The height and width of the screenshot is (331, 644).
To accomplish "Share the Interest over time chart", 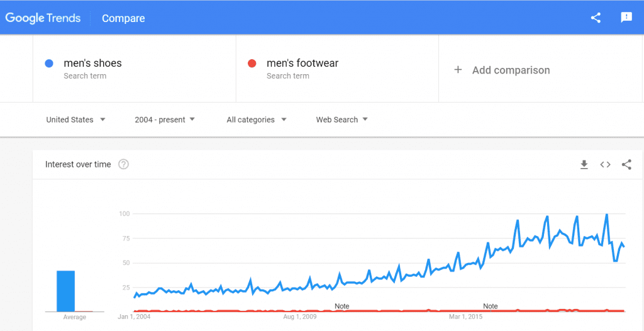I will coord(626,164).
